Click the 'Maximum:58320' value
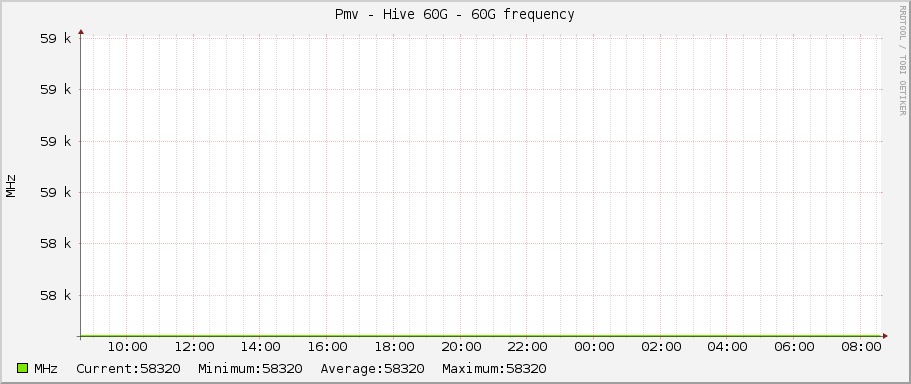 [494, 369]
